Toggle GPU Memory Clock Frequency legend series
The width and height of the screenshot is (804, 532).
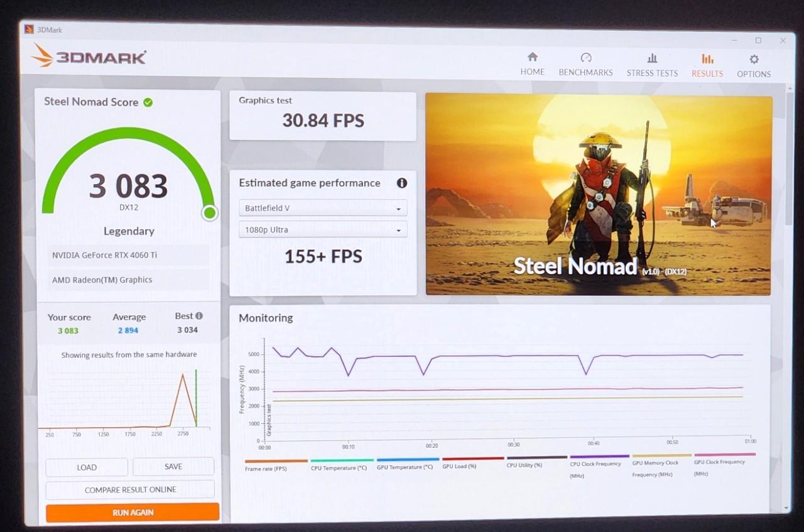[x=655, y=469]
